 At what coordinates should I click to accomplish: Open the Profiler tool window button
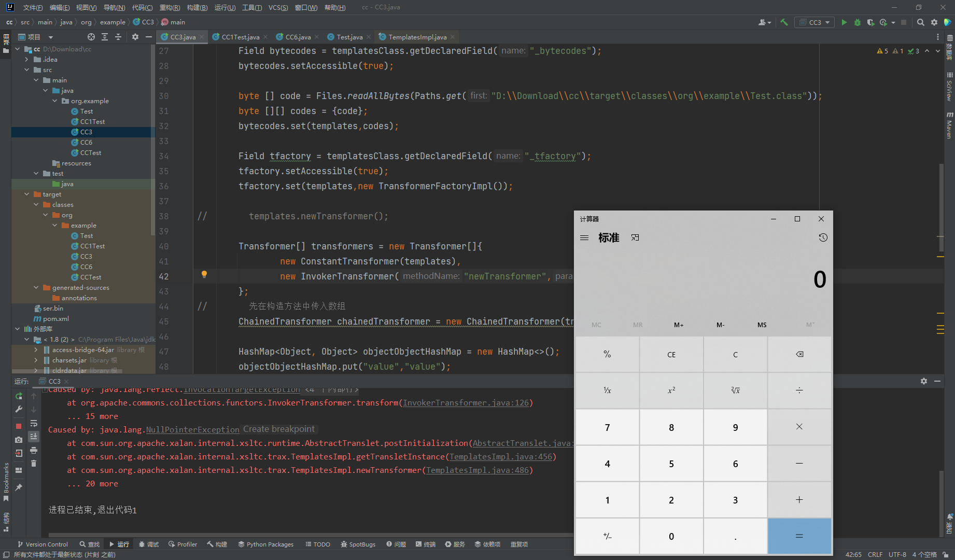click(182, 544)
